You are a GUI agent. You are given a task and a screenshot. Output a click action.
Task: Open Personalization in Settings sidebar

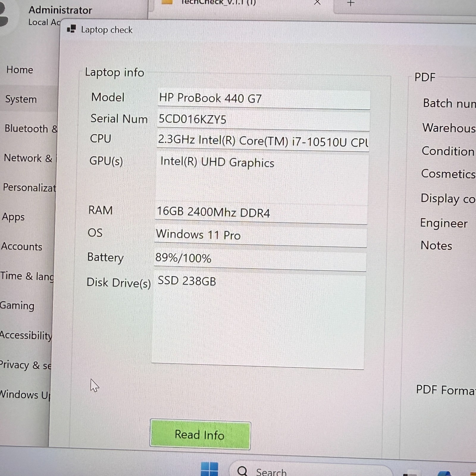[x=29, y=187]
